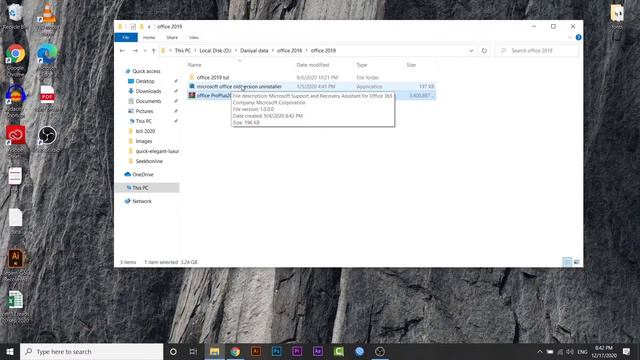Click the Forward navigation arrow

tap(135, 51)
